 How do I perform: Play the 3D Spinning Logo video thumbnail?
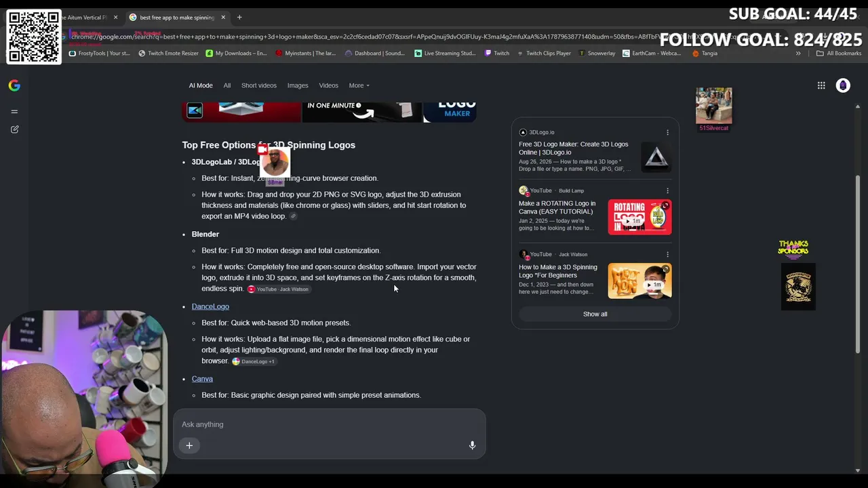[x=639, y=281]
